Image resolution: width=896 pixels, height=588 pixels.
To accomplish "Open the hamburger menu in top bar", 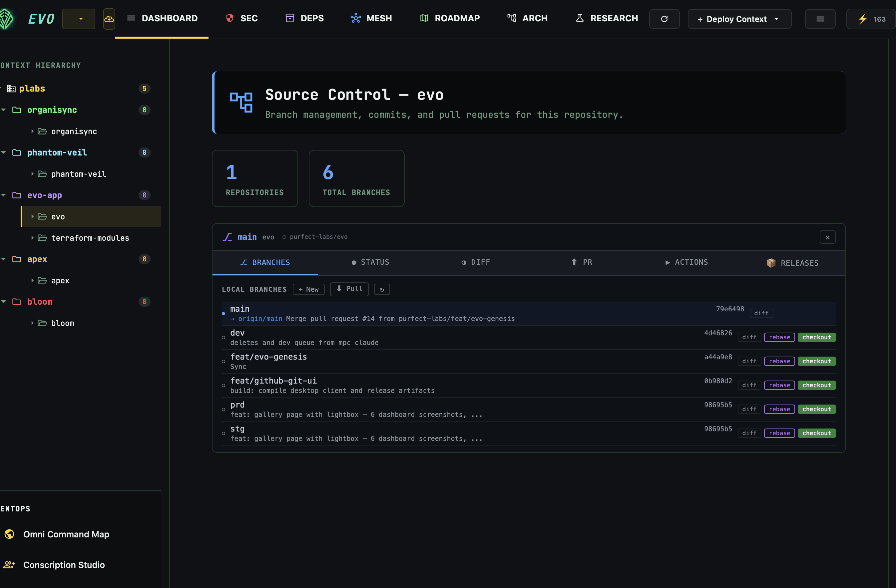I will [820, 19].
